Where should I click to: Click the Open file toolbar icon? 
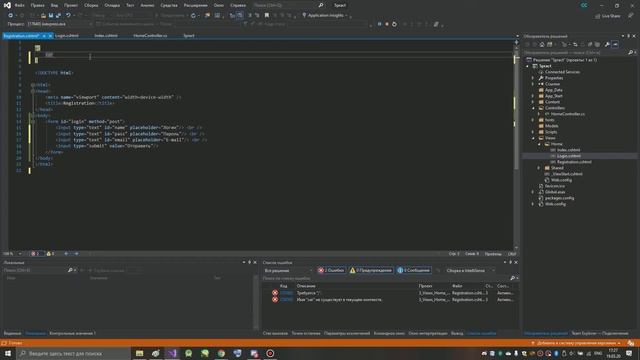click(43, 16)
